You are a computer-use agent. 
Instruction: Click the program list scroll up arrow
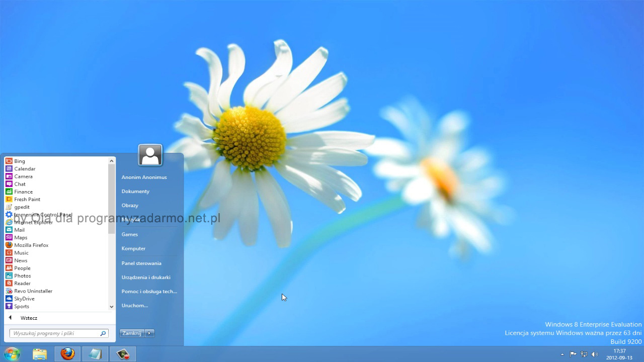(x=112, y=161)
